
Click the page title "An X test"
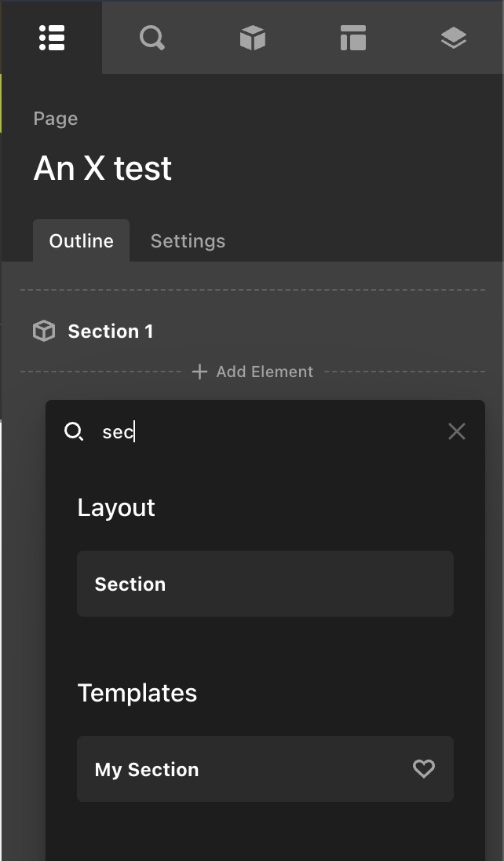pos(103,168)
